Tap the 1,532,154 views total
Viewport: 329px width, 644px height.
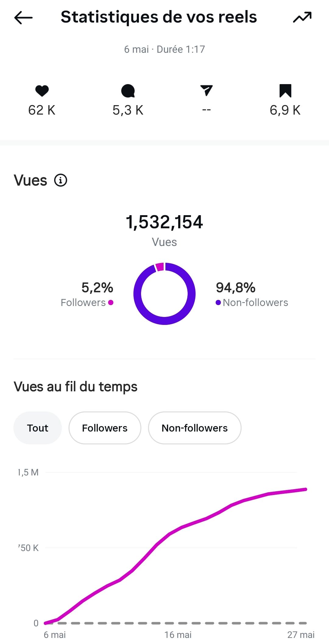[x=164, y=222]
